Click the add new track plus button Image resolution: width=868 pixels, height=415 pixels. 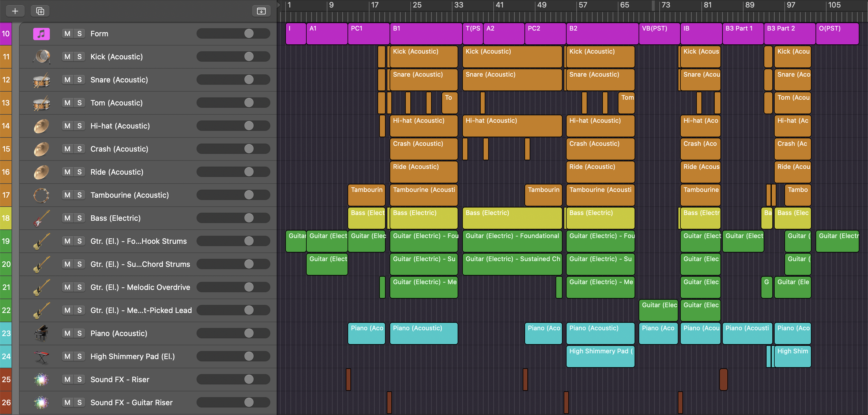point(15,11)
